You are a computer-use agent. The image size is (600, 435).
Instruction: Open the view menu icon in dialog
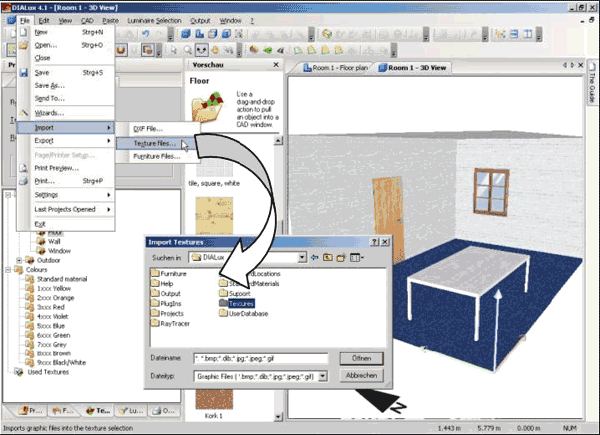356,257
